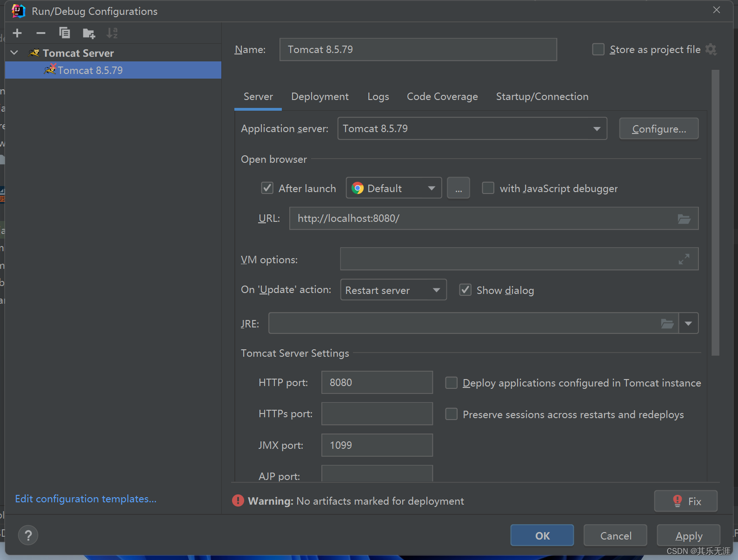This screenshot has width=738, height=560.
Task: Switch to the Startup/Connection tab
Action: click(x=542, y=97)
